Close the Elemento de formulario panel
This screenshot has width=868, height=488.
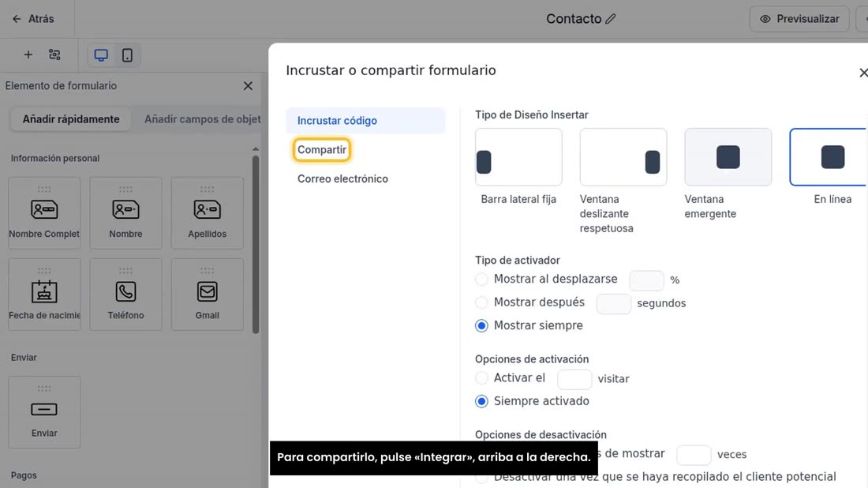[x=248, y=86]
